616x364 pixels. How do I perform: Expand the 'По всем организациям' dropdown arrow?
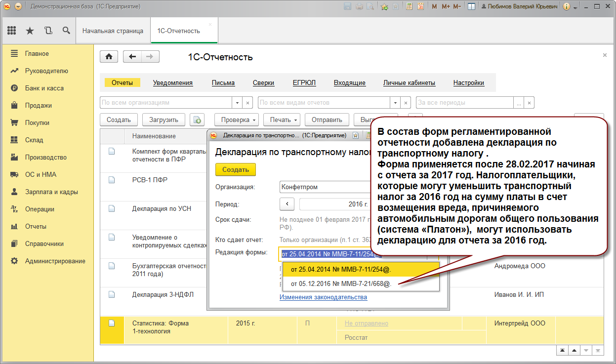pyautogui.click(x=237, y=103)
